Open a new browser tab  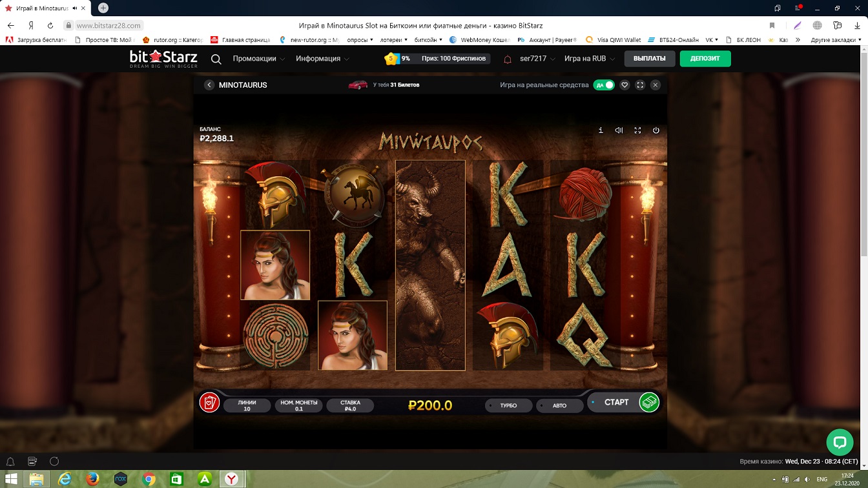[103, 8]
